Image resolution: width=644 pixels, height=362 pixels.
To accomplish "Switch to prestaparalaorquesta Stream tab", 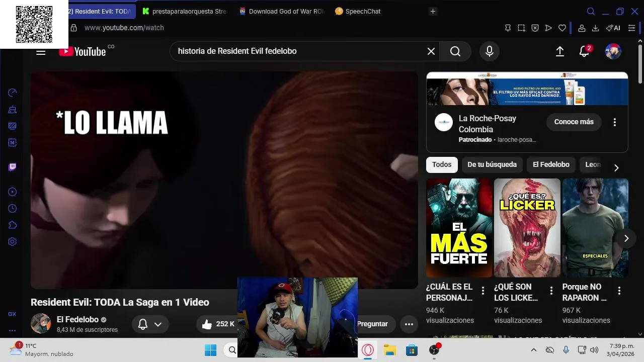I will (184, 11).
